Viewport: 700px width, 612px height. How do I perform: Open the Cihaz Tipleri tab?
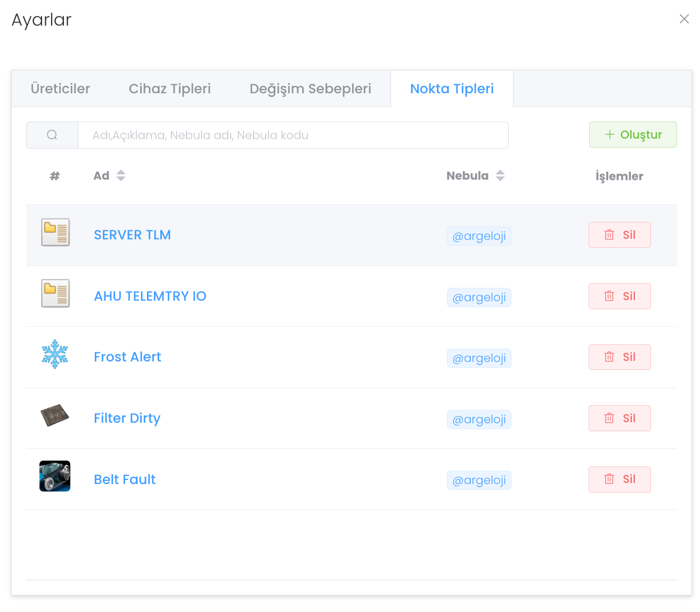pyautogui.click(x=169, y=88)
